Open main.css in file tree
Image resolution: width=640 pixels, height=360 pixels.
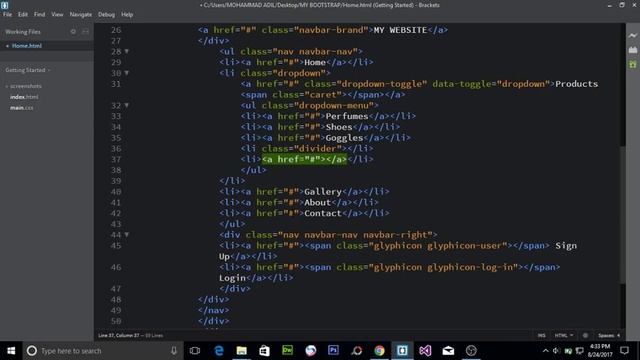point(22,108)
